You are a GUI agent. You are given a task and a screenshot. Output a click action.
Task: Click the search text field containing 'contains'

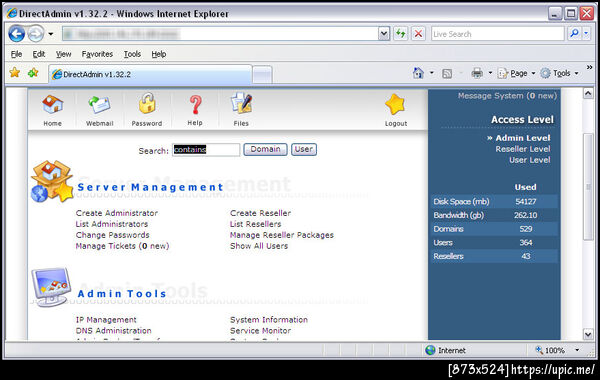coord(206,150)
